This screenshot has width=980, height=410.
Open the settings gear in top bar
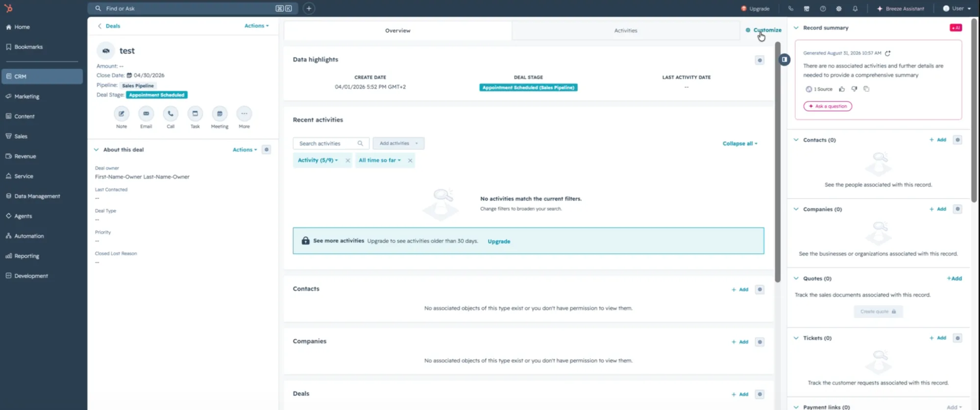pyautogui.click(x=839, y=8)
